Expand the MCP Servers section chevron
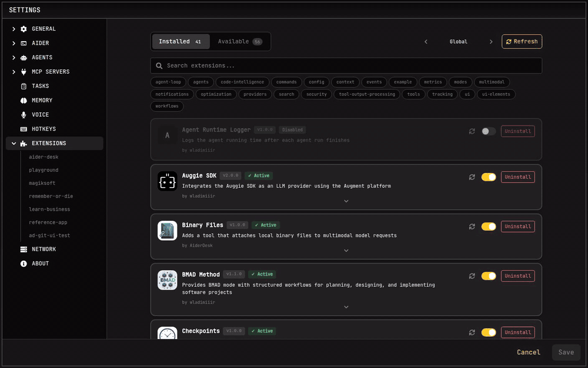Screen dimensions: 588x368 coord(14,72)
